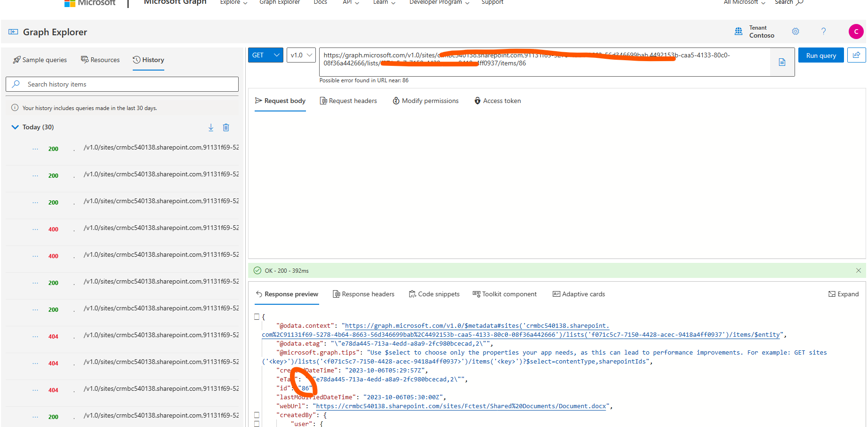Click the Run query button
Image resolution: width=868 pixels, height=427 pixels.
[821, 55]
